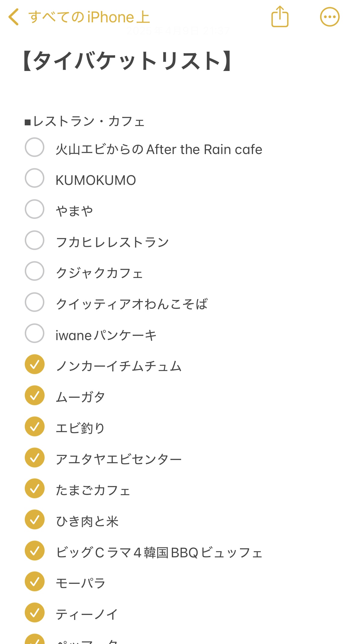Untick エビ釣り checklist item
Screen dimensions: 356x644
[x=35, y=427]
